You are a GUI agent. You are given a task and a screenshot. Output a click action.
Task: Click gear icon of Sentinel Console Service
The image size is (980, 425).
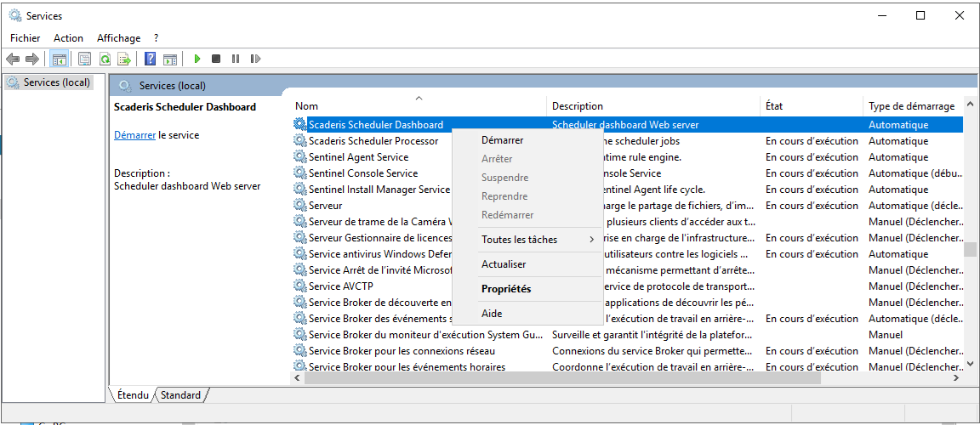[x=300, y=173]
